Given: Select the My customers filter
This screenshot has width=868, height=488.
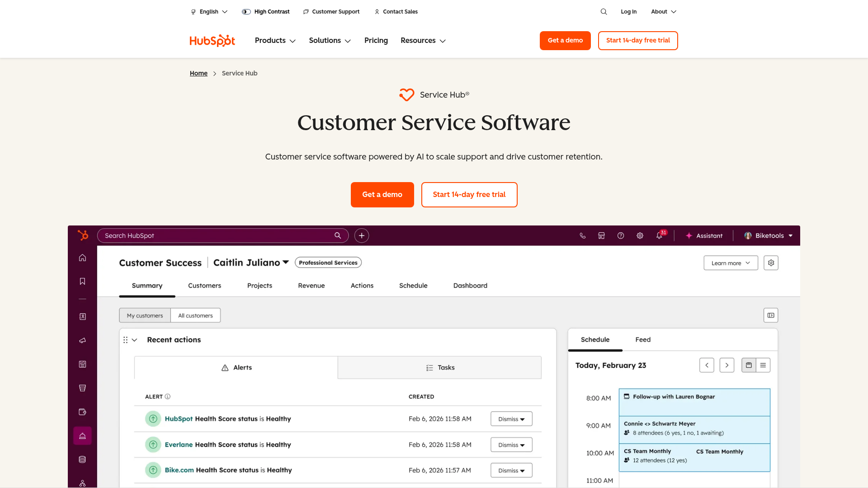Looking at the screenshot, I should click(145, 315).
